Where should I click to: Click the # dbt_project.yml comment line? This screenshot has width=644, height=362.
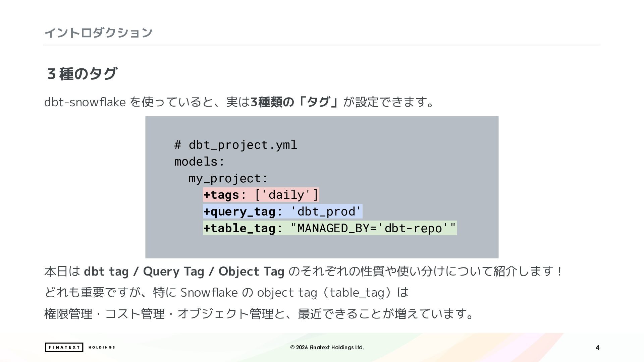236,145
